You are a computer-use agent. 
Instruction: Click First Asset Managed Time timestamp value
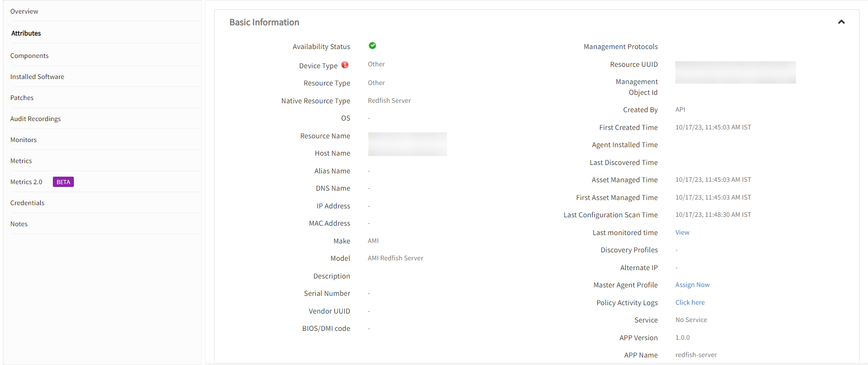pyautogui.click(x=713, y=197)
